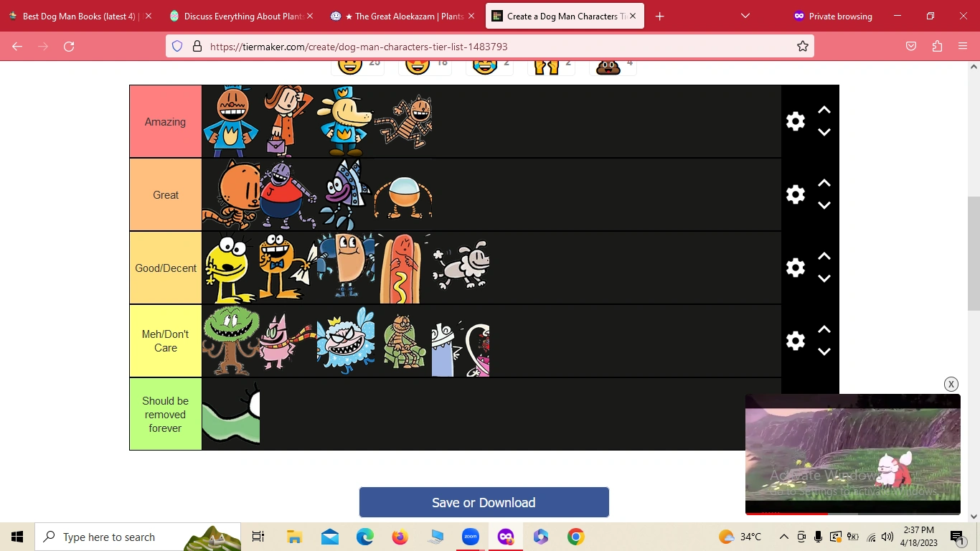Click the heart-eyes emoji reaction

point(418,66)
